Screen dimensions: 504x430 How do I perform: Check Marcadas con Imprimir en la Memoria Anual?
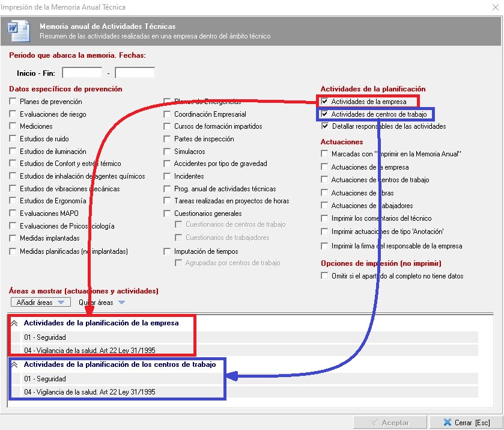click(324, 153)
